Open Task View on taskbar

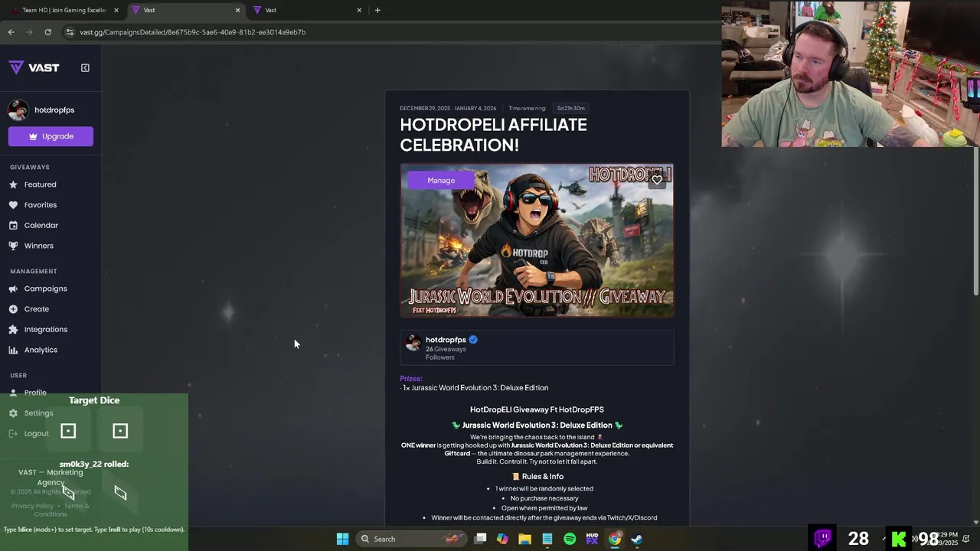tap(480, 539)
